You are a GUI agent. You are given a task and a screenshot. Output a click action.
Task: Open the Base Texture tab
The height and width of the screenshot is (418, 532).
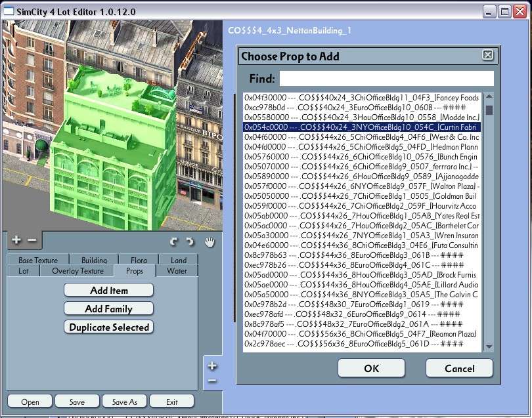38,260
